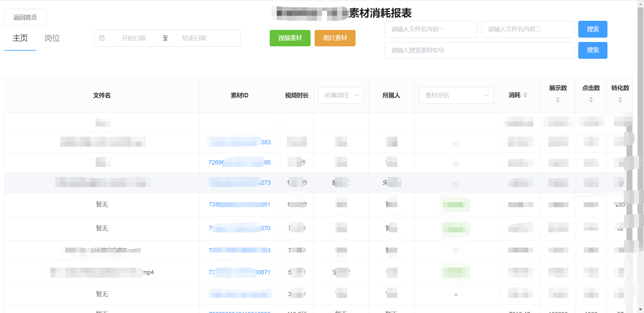Switch to the 主页 tab

tap(20, 38)
